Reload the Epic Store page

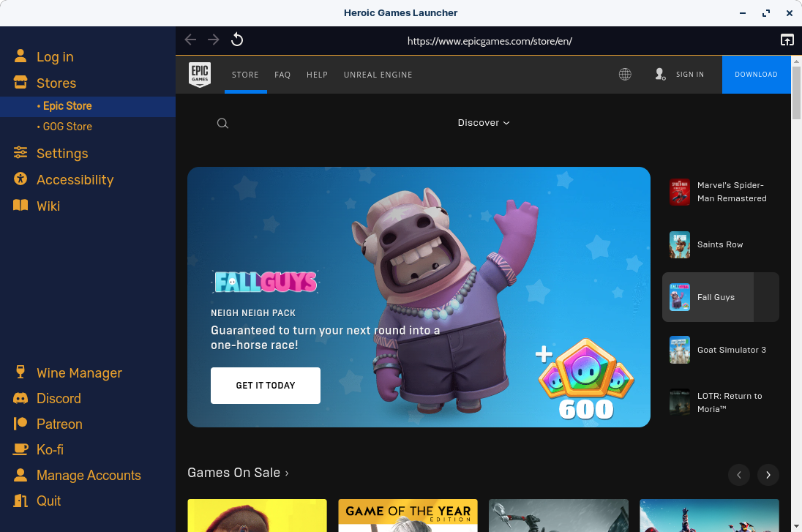[236, 39]
